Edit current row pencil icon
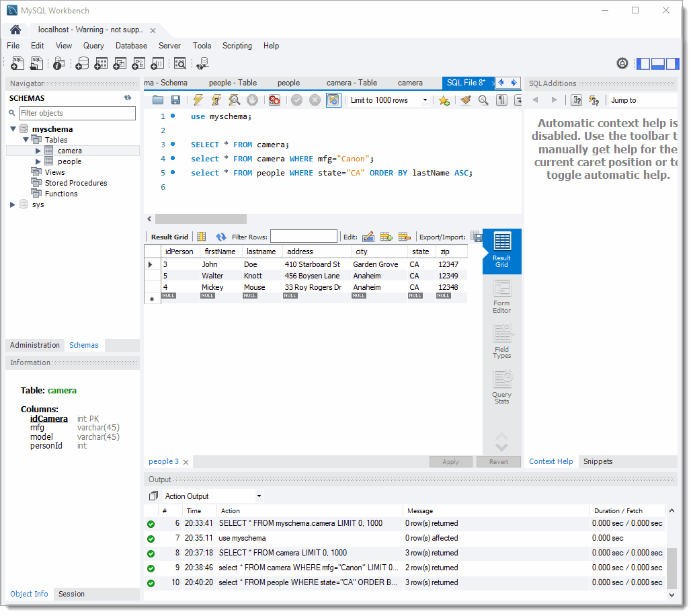The width and height of the screenshot is (693, 616). pos(368,237)
